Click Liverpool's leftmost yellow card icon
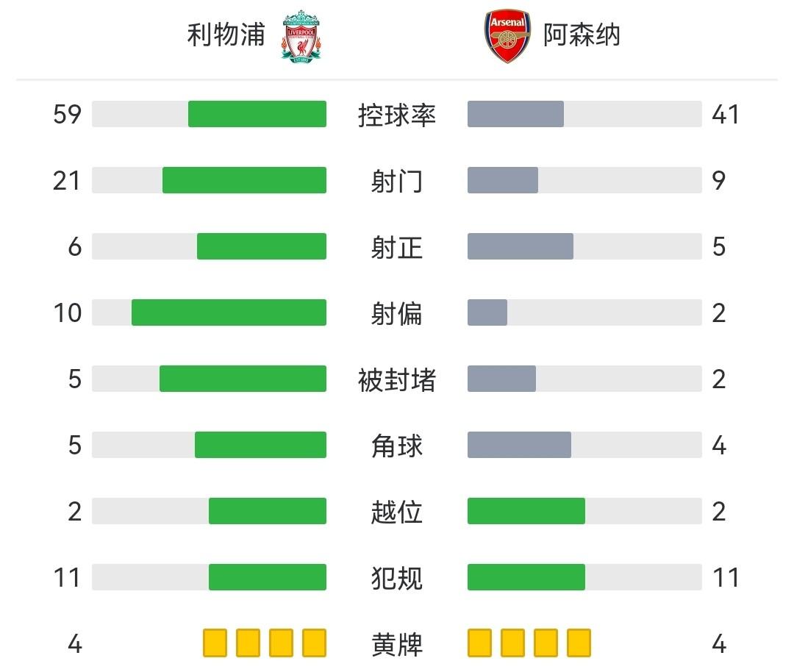This screenshot has height=672, width=794. tap(215, 643)
